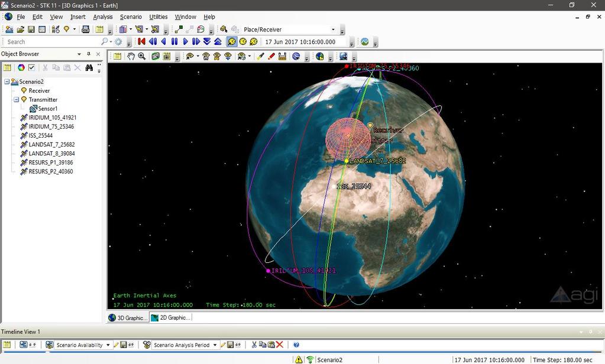This screenshot has width=605, height=364.
Task: Pin the Object Browser panel
Action: click(89, 54)
